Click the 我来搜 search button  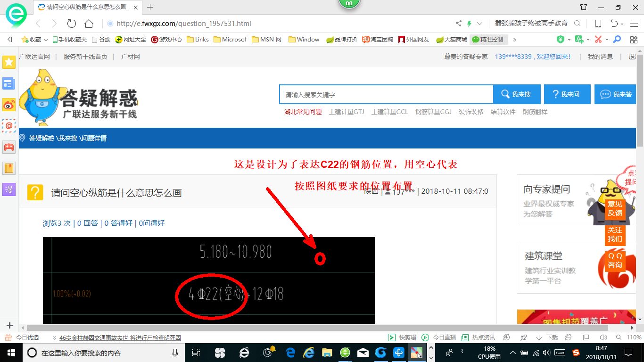click(517, 94)
